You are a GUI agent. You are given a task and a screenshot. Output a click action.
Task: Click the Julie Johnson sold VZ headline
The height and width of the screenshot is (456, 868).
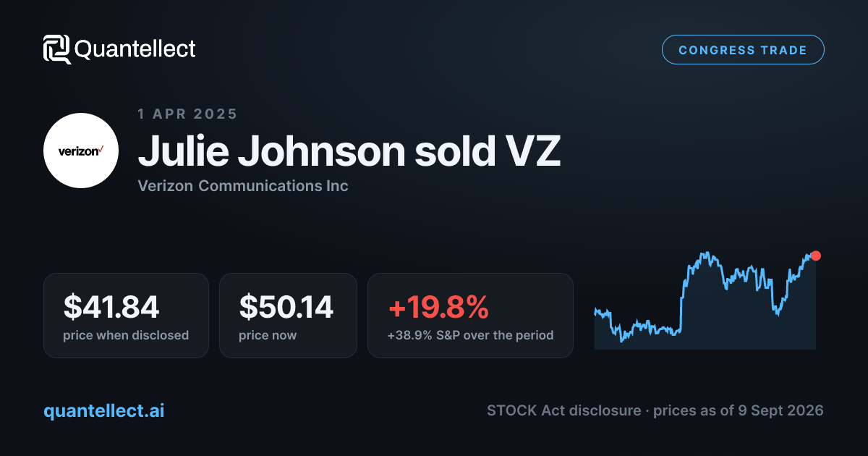[349, 151]
